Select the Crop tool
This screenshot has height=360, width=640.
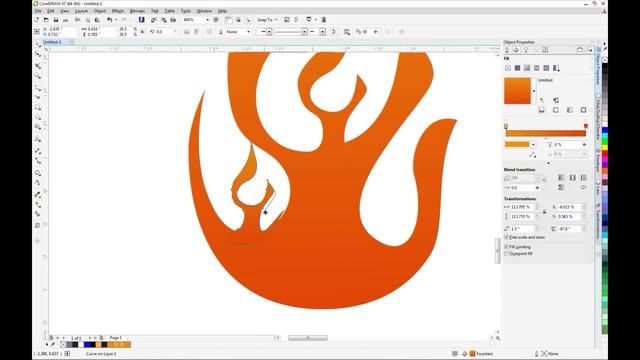pos(38,65)
